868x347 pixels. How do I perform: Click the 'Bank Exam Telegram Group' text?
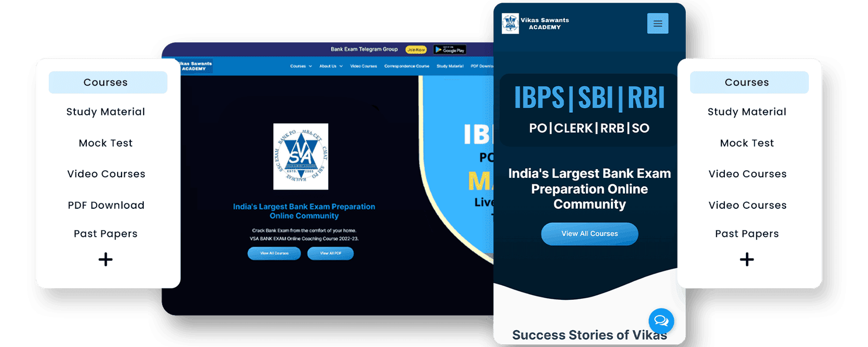click(364, 49)
